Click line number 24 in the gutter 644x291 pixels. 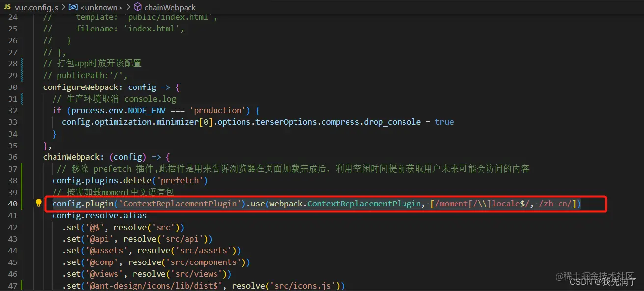pos(13,17)
